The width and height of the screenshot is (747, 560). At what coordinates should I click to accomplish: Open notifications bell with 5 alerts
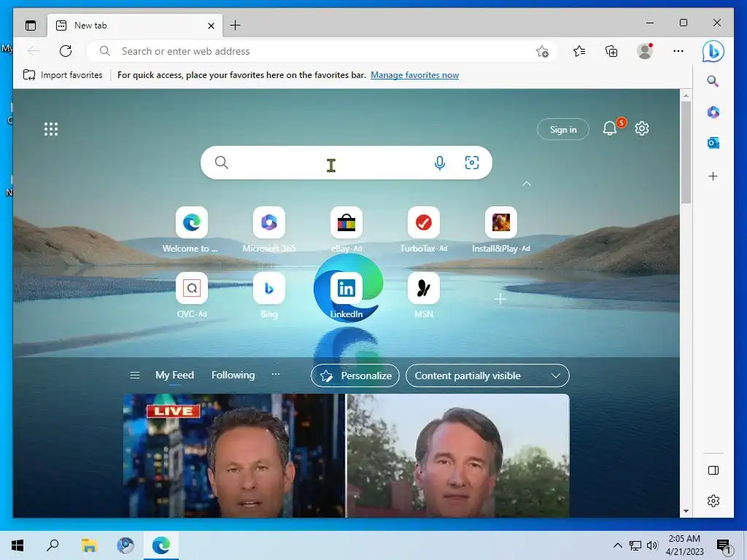(x=611, y=128)
